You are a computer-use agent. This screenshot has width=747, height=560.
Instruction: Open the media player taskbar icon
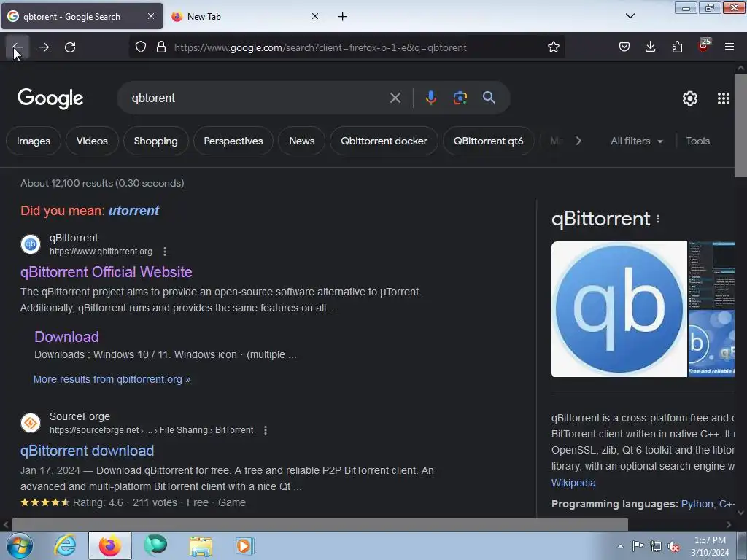pos(245,545)
